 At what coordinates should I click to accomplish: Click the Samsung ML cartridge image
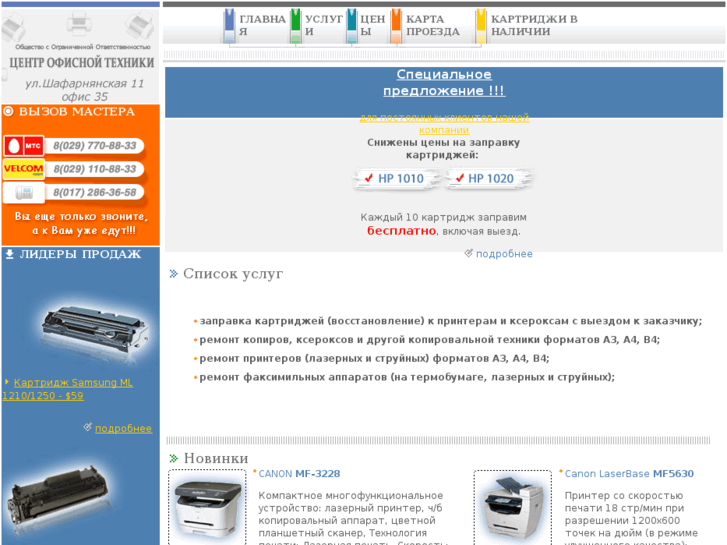tap(95, 330)
